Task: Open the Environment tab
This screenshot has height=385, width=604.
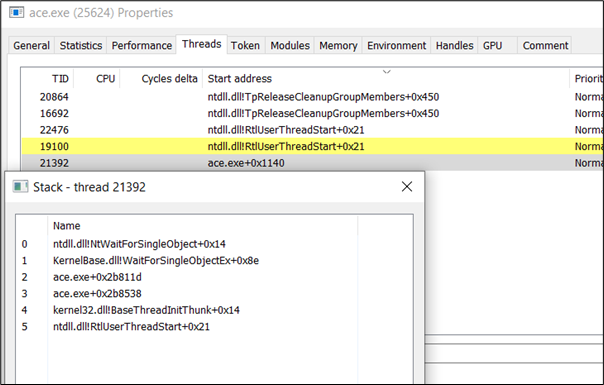Action: (x=396, y=45)
